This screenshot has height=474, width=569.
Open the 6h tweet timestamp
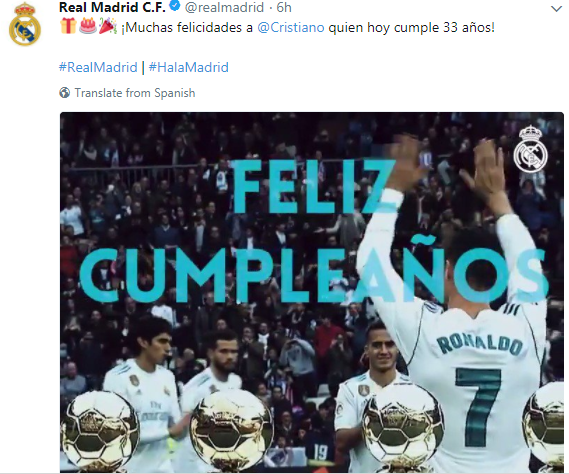[284, 7]
